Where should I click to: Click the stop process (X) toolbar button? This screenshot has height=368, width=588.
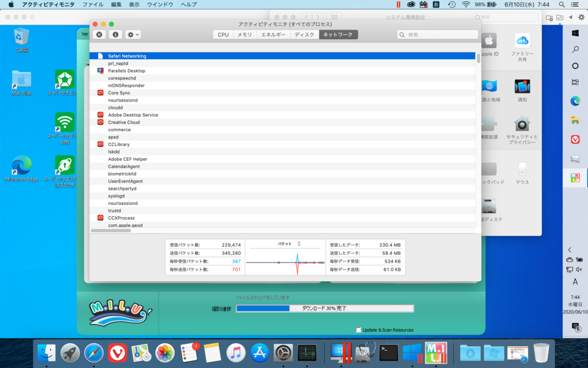tap(99, 34)
